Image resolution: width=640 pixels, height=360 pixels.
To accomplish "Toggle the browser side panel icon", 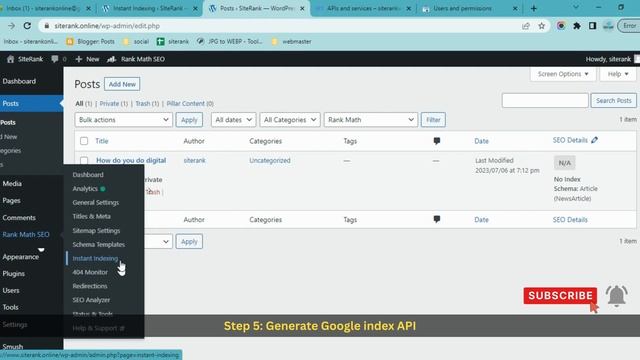I will (x=592, y=26).
